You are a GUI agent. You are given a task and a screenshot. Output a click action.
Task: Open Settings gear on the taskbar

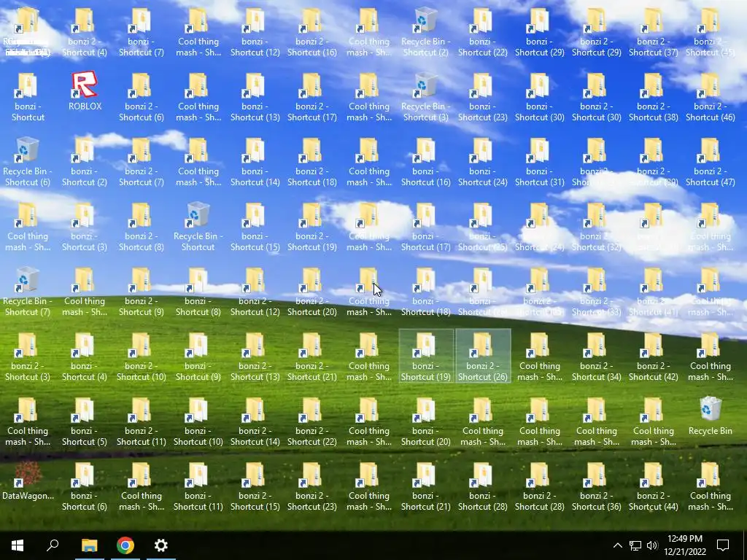[161, 545]
